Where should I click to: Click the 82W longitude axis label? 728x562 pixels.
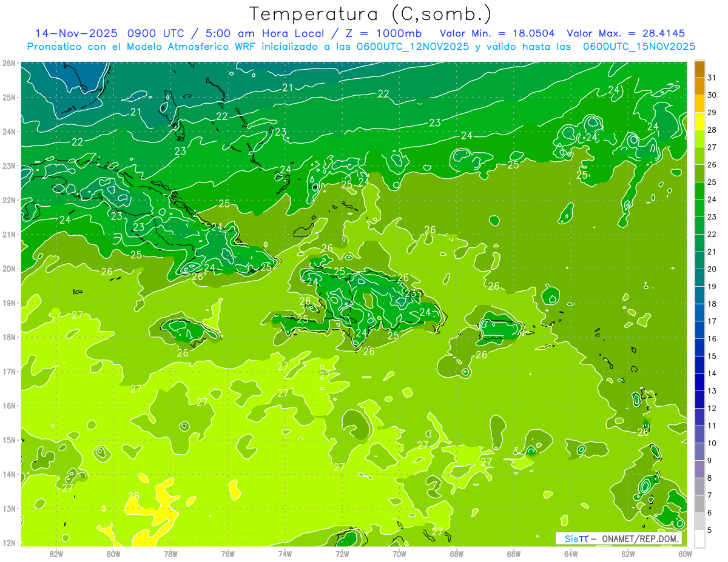click(56, 554)
